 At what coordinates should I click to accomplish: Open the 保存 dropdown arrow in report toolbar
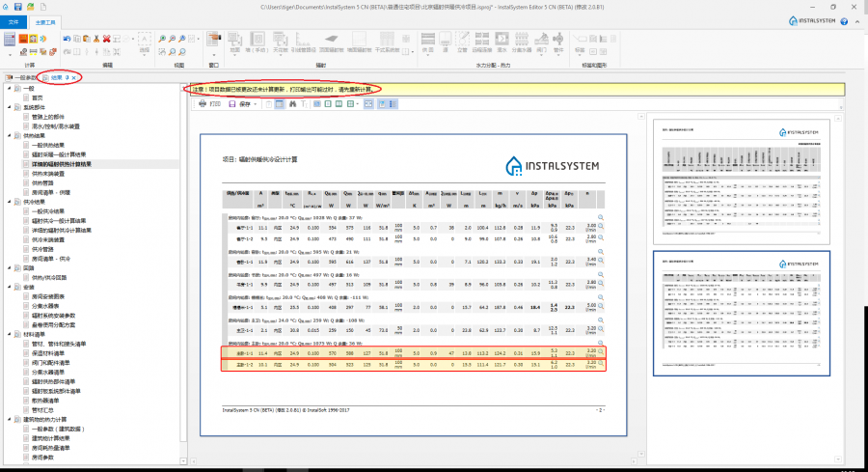pyautogui.click(x=254, y=103)
